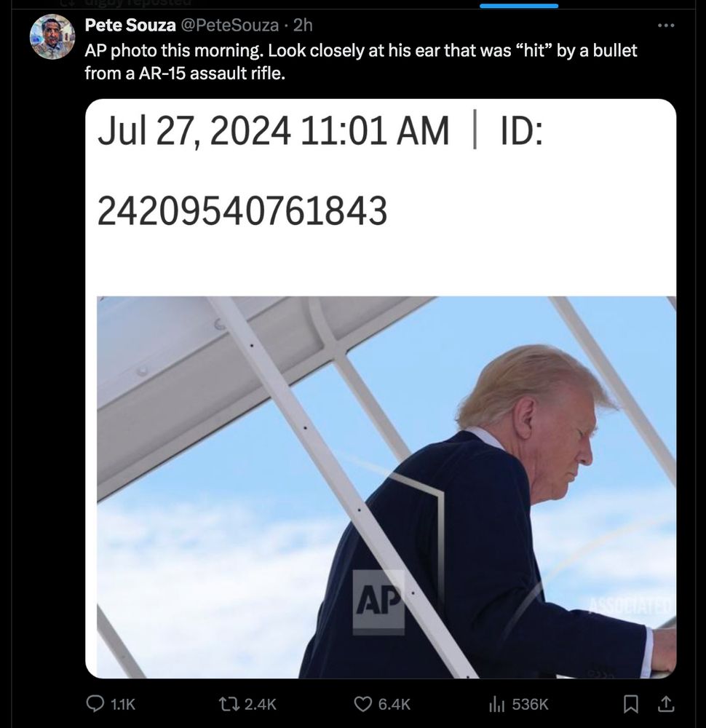Click the 536K views count
The height and width of the screenshot is (728, 706).
530,705
